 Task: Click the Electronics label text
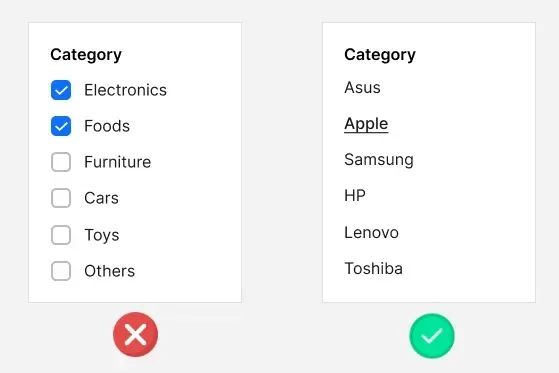pos(125,90)
